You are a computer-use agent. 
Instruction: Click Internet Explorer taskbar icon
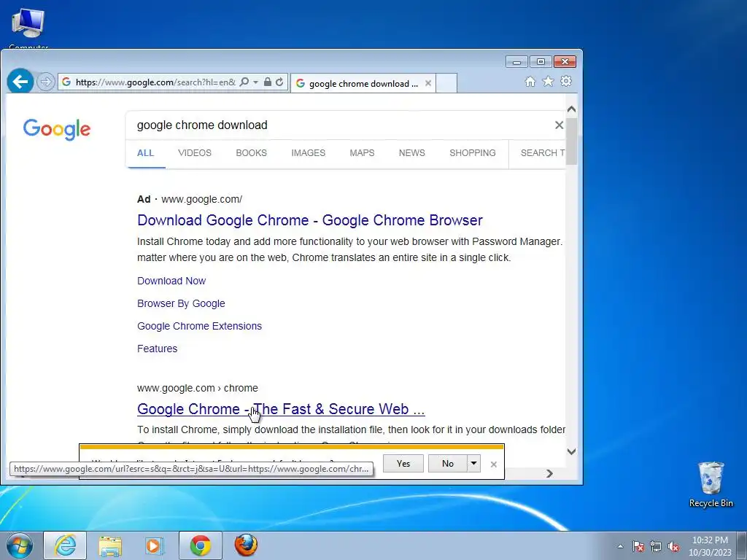pyautogui.click(x=65, y=545)
